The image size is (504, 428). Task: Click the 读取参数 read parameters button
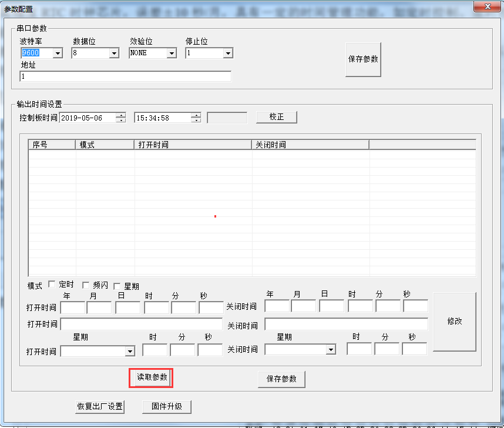tap(152, 377)
